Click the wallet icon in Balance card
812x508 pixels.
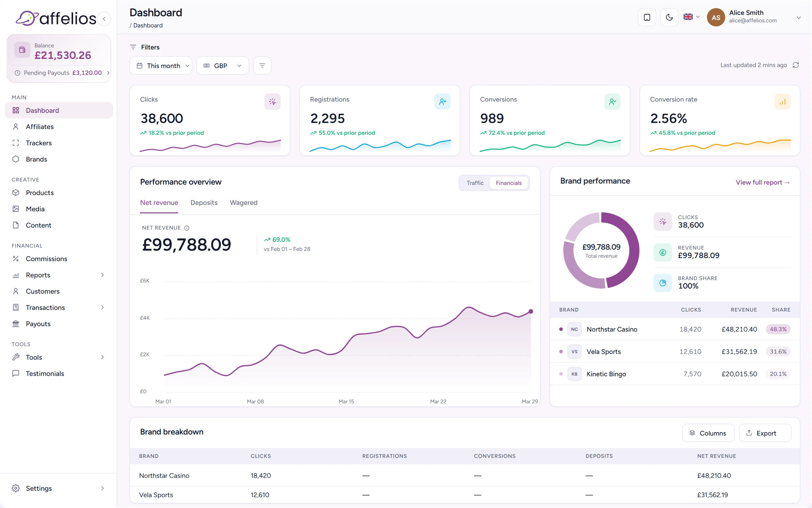[x=22, y=50]
